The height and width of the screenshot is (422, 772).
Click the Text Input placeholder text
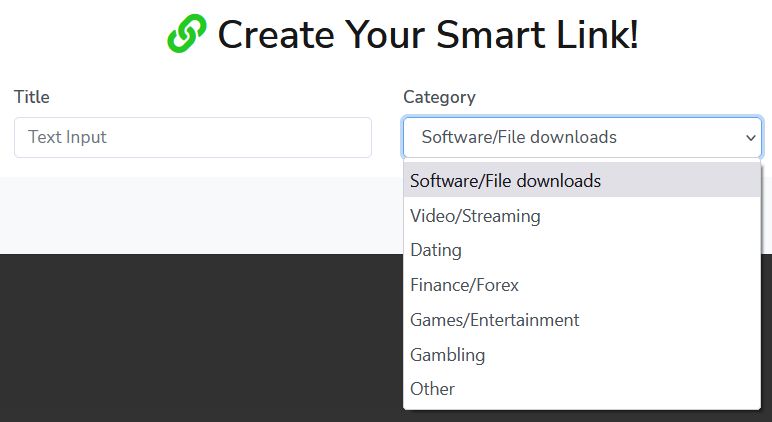(x=67, y=137)
